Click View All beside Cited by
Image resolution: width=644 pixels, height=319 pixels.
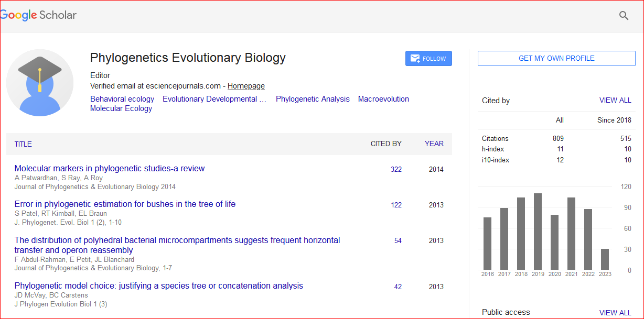click(x=615, y=101)
